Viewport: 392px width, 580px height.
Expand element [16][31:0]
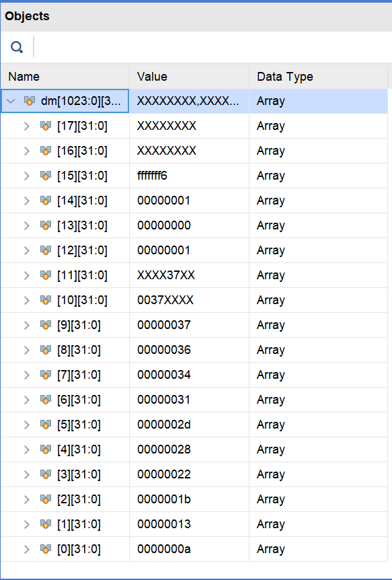27,151
